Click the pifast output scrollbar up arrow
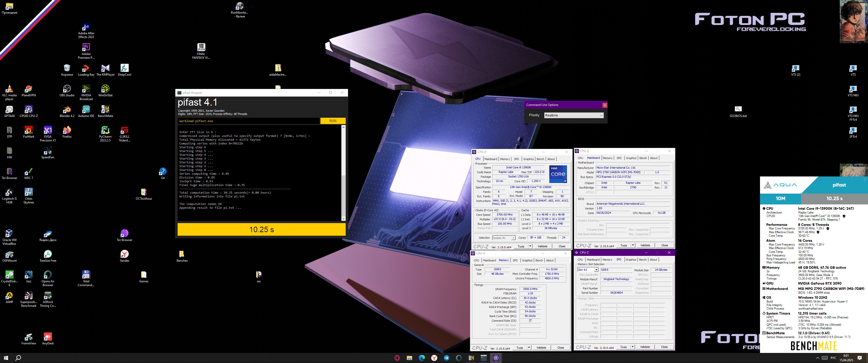Screen dimensions: 868x363 (343, 127)
